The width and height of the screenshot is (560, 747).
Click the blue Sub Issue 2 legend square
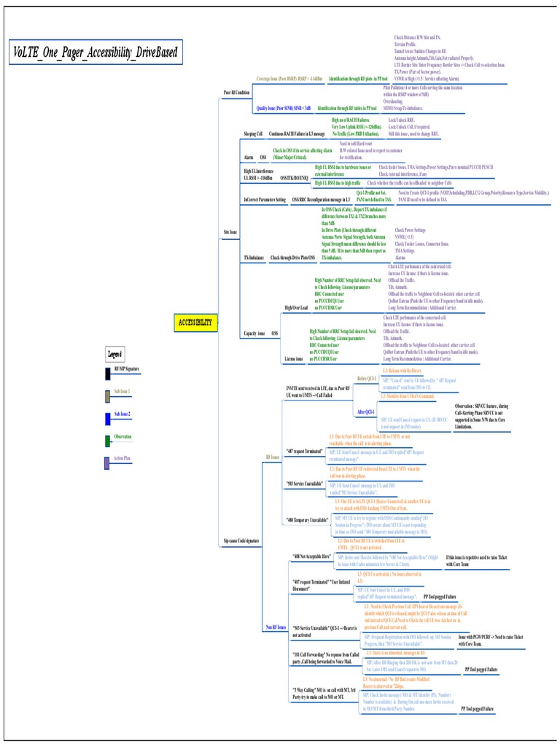[108, 418]
